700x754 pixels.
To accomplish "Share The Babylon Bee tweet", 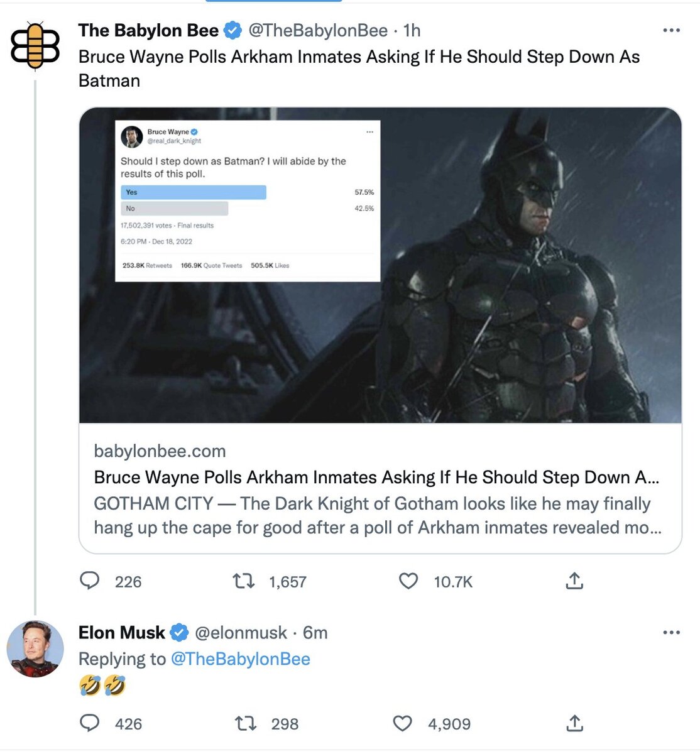I will point(574,581).
